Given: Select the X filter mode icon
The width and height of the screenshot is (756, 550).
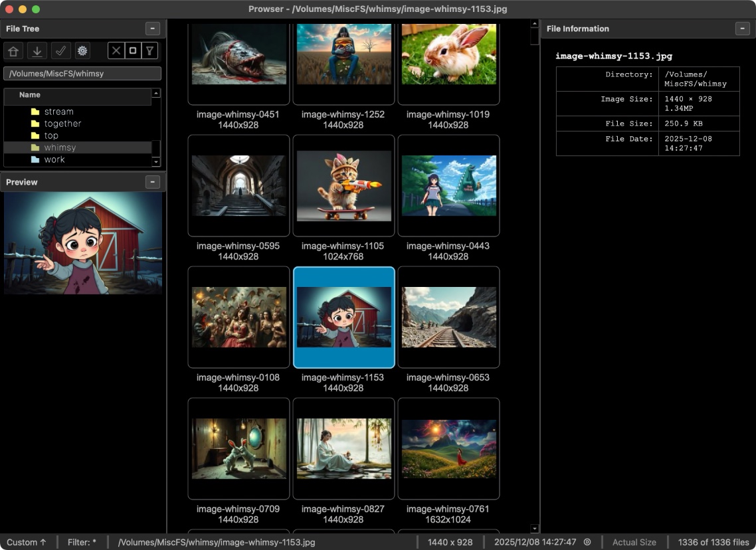Looking at the screenshot, I should (116, 50).
